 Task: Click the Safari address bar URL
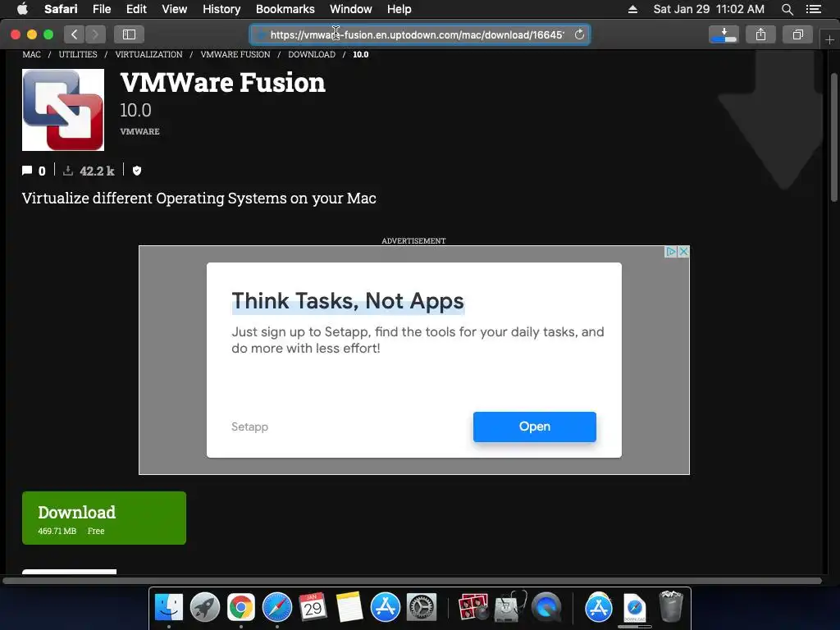pyautogui.click(x=418, y=34)
